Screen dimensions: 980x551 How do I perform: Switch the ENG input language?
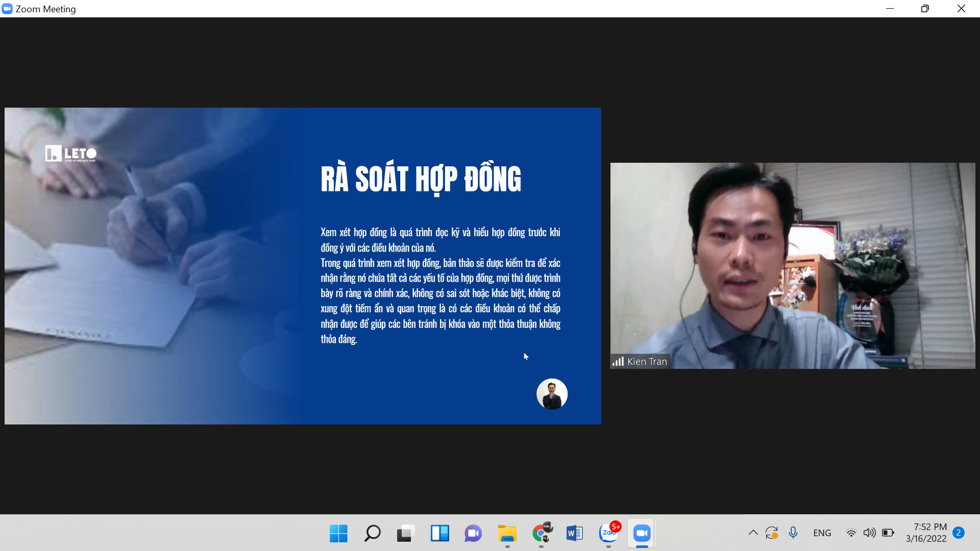(x=822, y=533)
